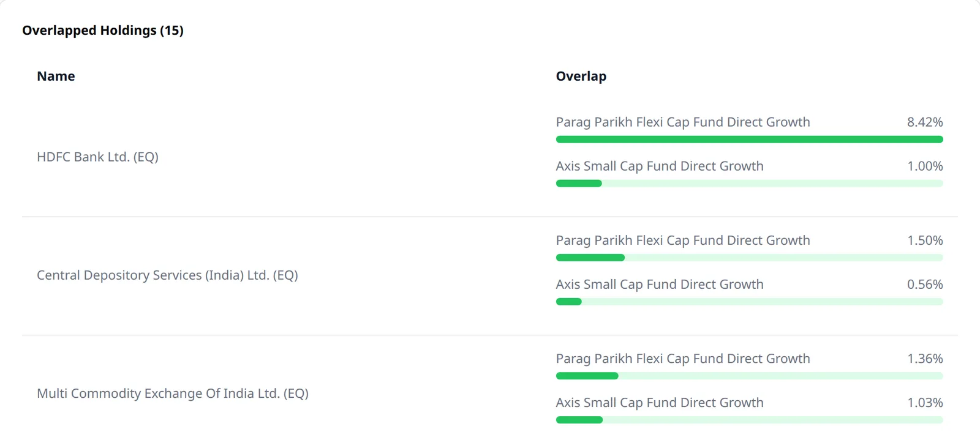Viewport: 980px width, 440px height.
Task: Click the 8.42% percentage value
Action: click(x=925, y=122)
